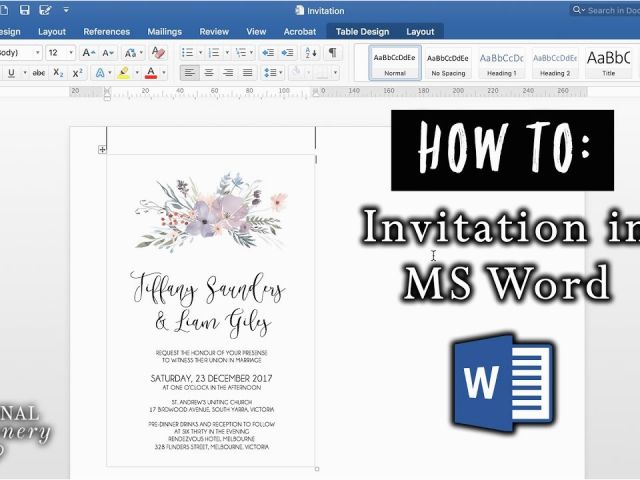Image resolution: width=640 pixels, height=480 pixels.
Task: Click Increase Font Size icon
Action: click(88, 52)
